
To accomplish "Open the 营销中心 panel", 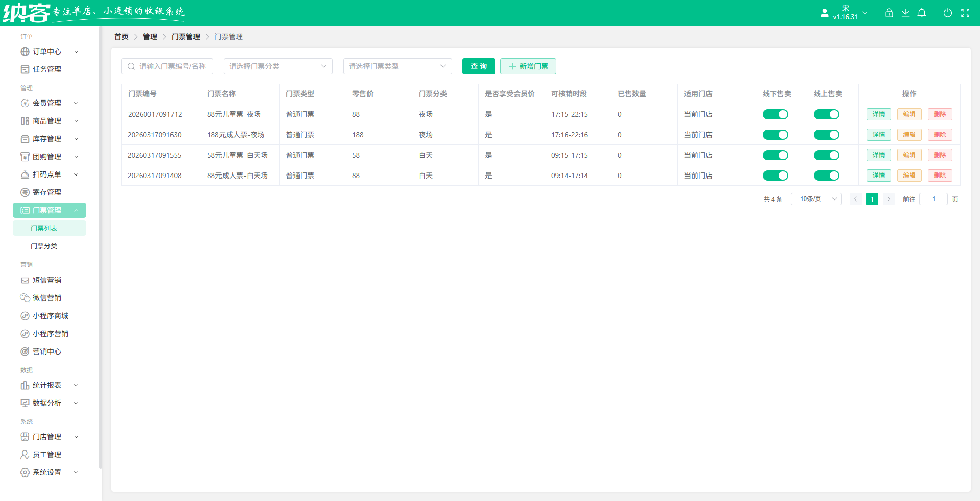I will pos(46,351).
